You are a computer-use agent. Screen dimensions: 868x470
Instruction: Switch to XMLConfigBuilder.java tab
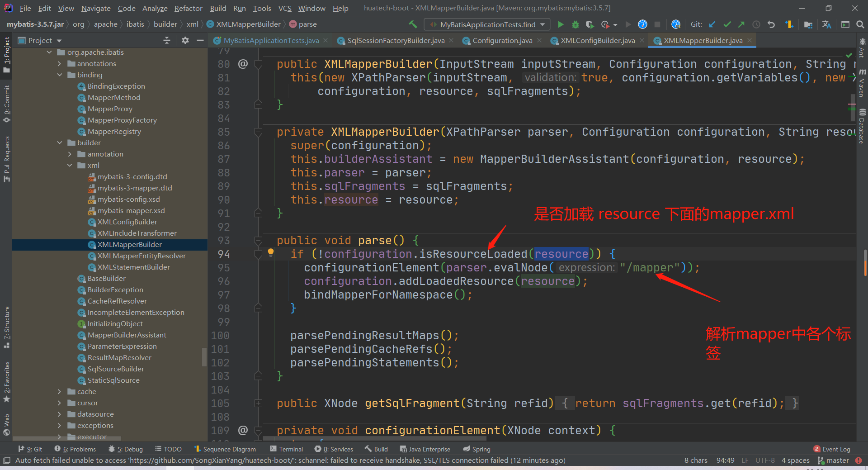pyautogui.click(x=598, y=40)
